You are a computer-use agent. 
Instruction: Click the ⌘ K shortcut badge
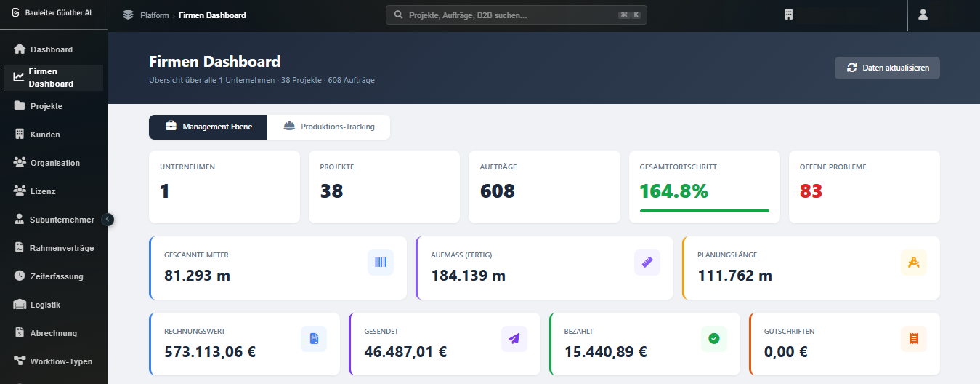(x=629, y=15)
